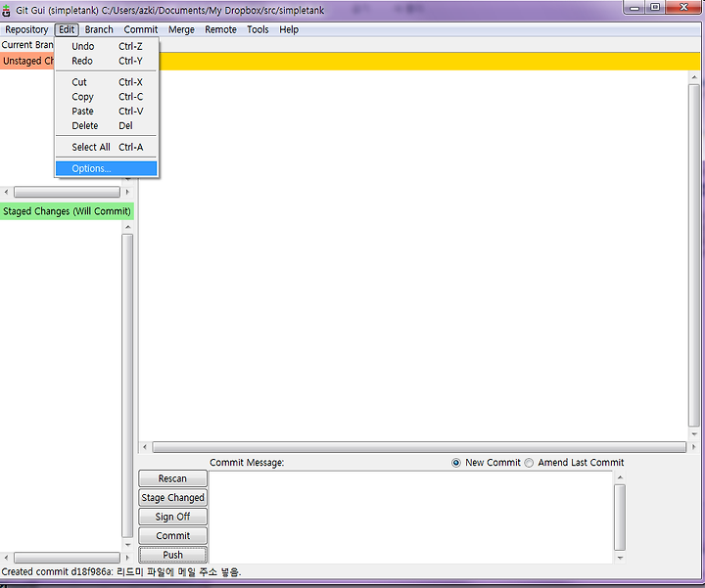Choose Undo from the Edit menu
705x588 pixels.
106,46
